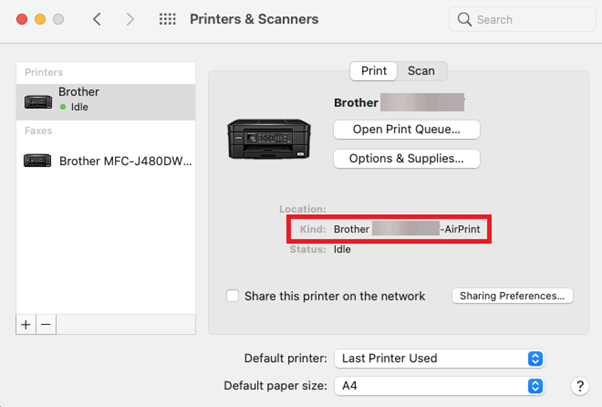
Task: Switch to the Print tab
Action: pyautogui.click(x=374, y=71)
